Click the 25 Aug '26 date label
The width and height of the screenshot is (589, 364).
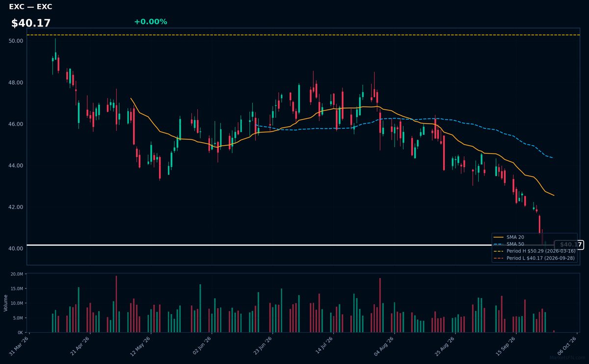click(445, 346)
